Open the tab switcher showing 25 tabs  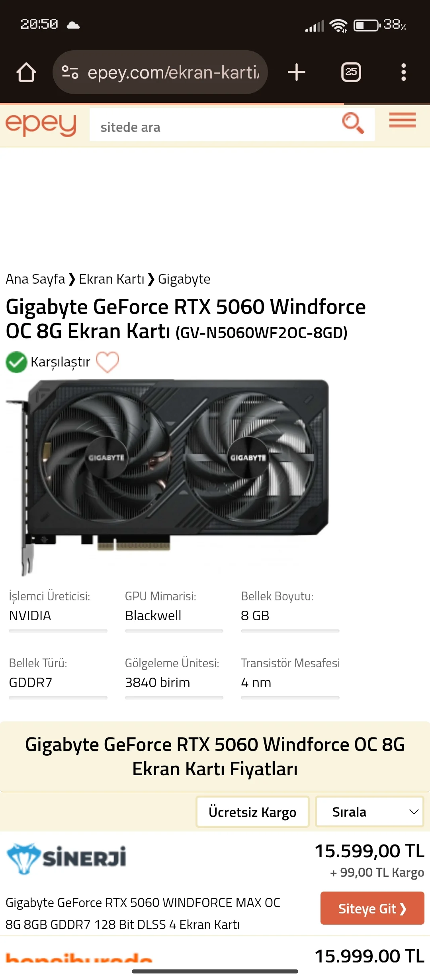click(351, 72)
